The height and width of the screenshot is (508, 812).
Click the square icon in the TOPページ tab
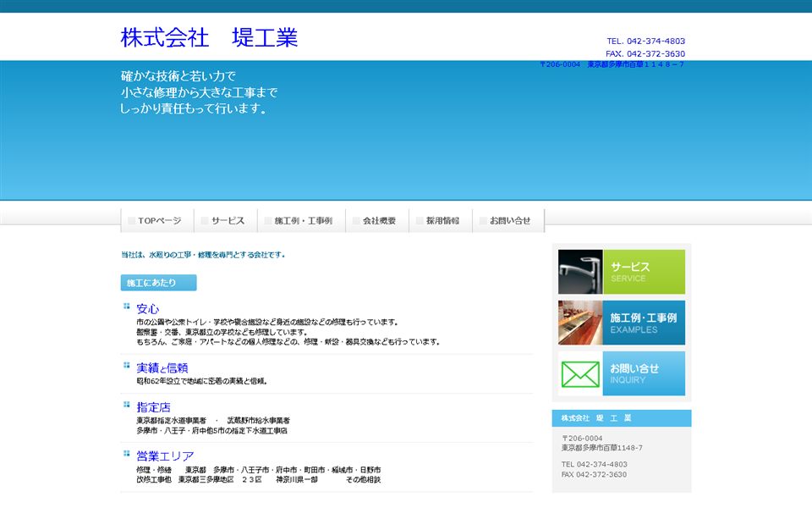(x=132, y=221)
